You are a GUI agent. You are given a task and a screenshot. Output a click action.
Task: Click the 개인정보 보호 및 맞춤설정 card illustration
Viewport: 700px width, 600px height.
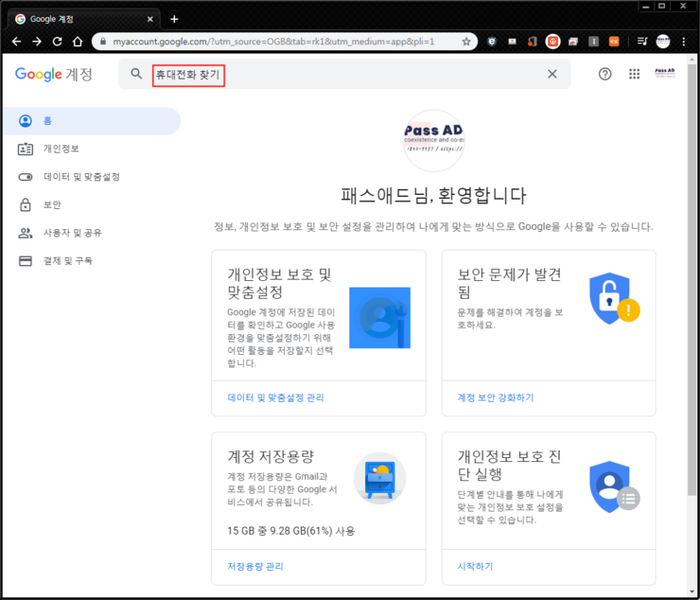[379, 318]
